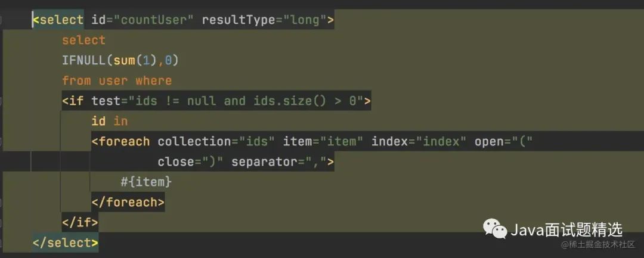Click the closing </select> tag
The height and width of the screenshot is (258, 644).
(66, 243)
